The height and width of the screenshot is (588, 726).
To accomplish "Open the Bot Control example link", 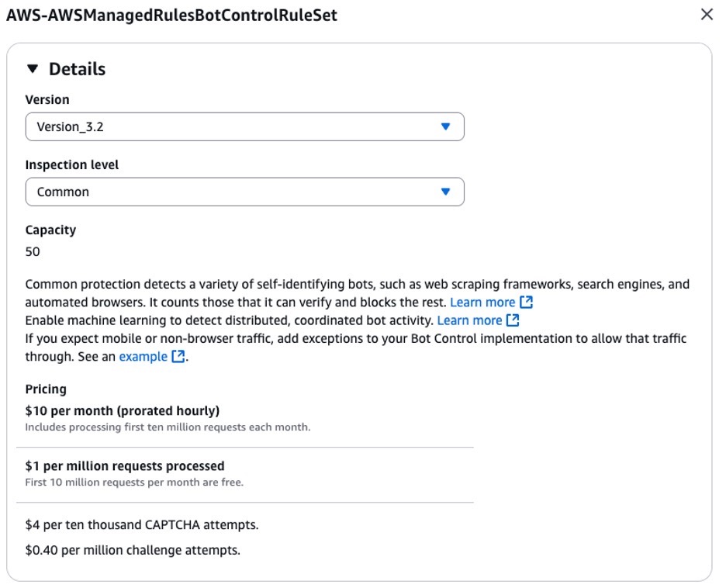I will click(143, 357).
